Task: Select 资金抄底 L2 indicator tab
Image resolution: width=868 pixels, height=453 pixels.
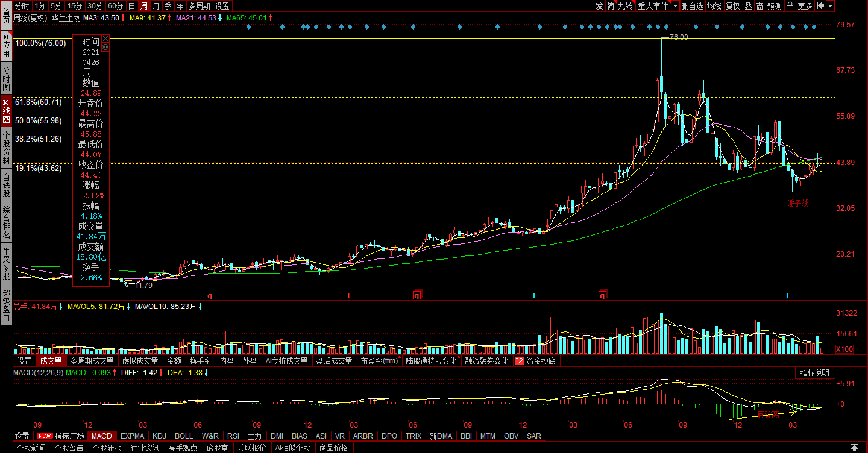Action: tap(535, 361)
